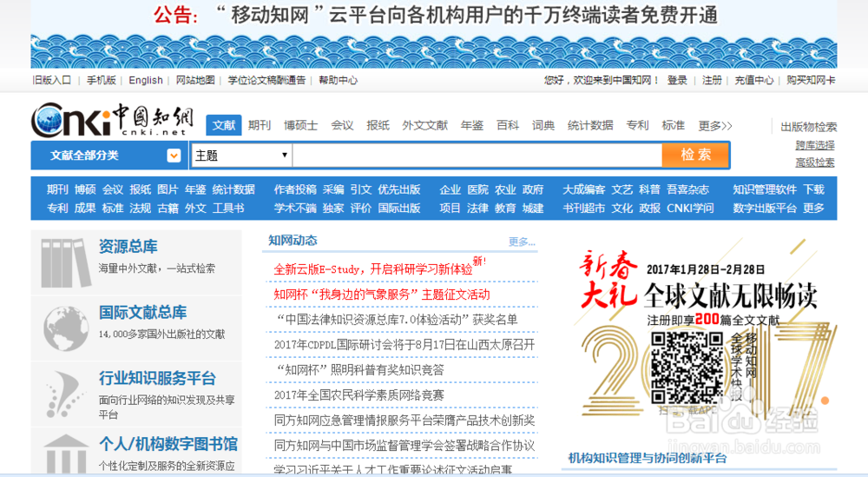Open CNKI学问 in navigation bar
This screenshot has width=868, height=477.
690,209
